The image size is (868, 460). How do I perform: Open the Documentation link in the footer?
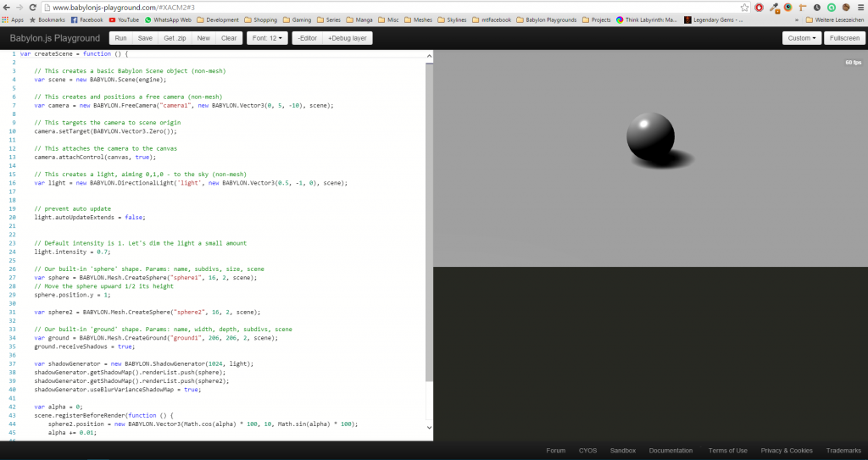(670, 451)
